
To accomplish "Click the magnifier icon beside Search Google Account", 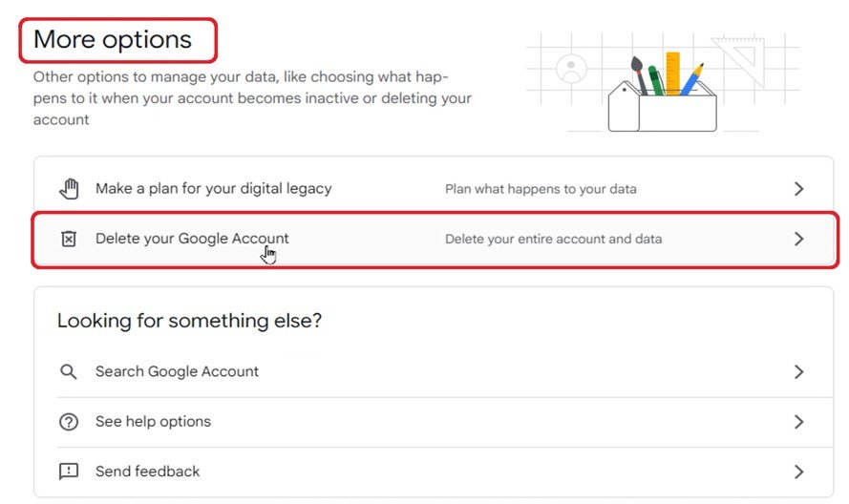I will pyautogui.click(x=69, y=371).
